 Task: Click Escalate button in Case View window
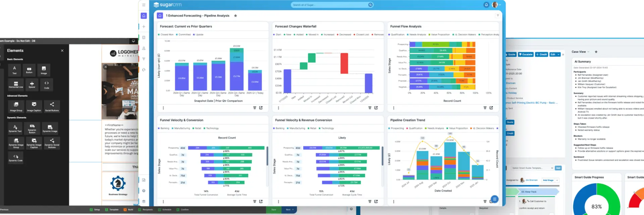pos(526,54)
